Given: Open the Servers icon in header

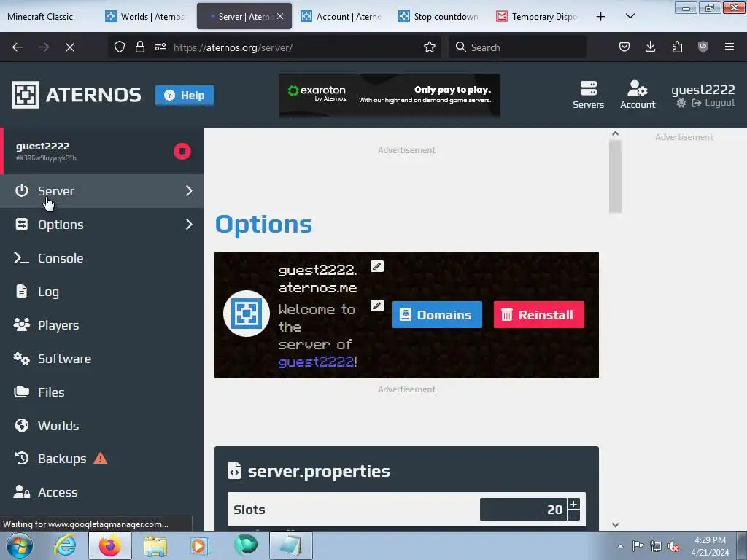Looking at the screenshot, I should point(589,95).
